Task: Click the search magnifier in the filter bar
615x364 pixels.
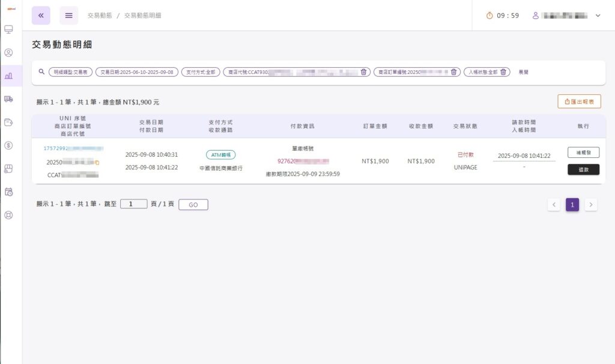Action: pyautogui.click(x=41, y=71)
